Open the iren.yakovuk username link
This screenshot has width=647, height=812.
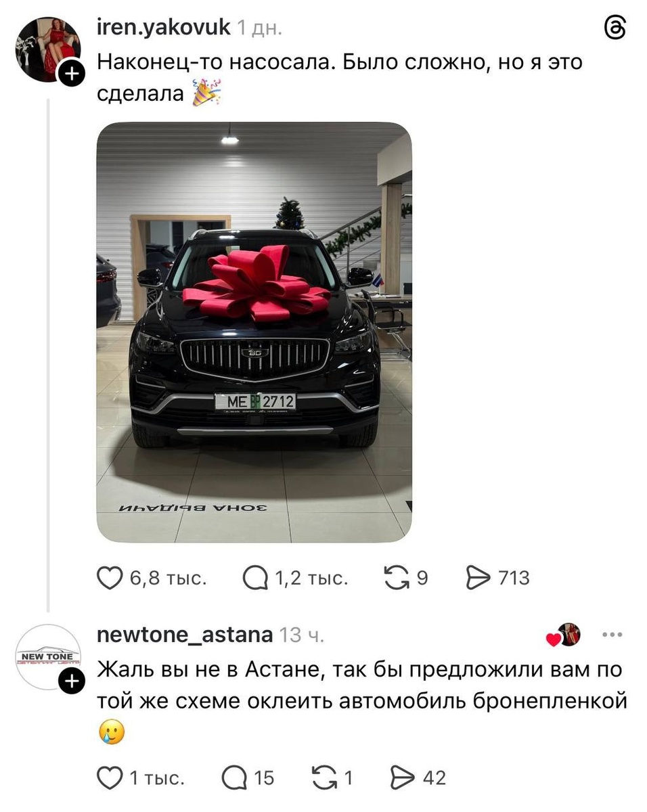[164, 27]
